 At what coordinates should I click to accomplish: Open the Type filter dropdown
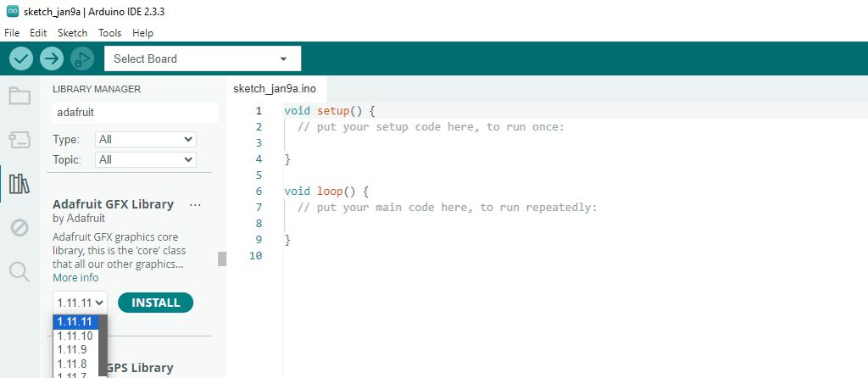click(x=145, y=139)
